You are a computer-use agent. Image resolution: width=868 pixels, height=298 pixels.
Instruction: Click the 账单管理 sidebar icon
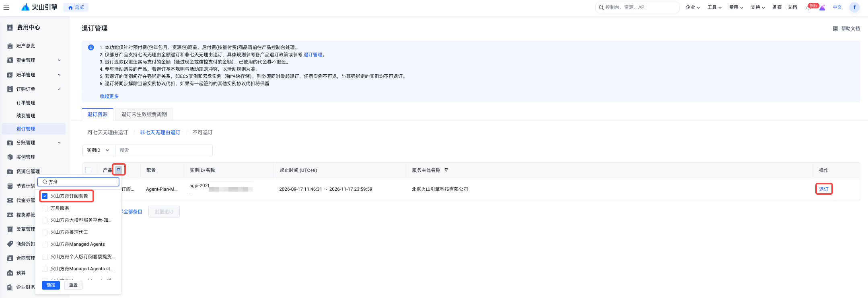(10, 75)
